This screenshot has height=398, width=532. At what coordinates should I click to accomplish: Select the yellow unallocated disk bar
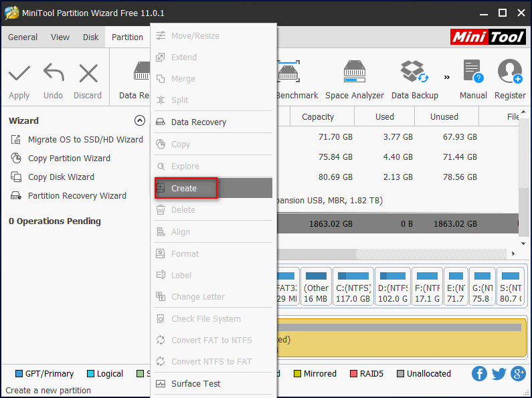402,337
